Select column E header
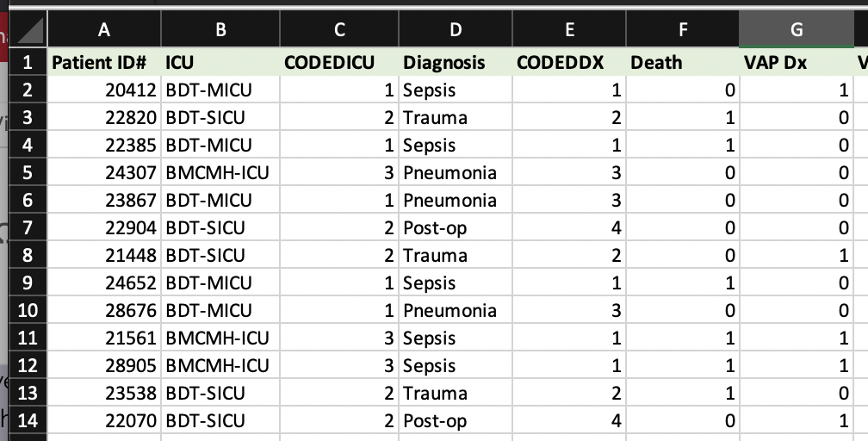The height and width of the screenshot is (441, 868). (x=569, y=30)
